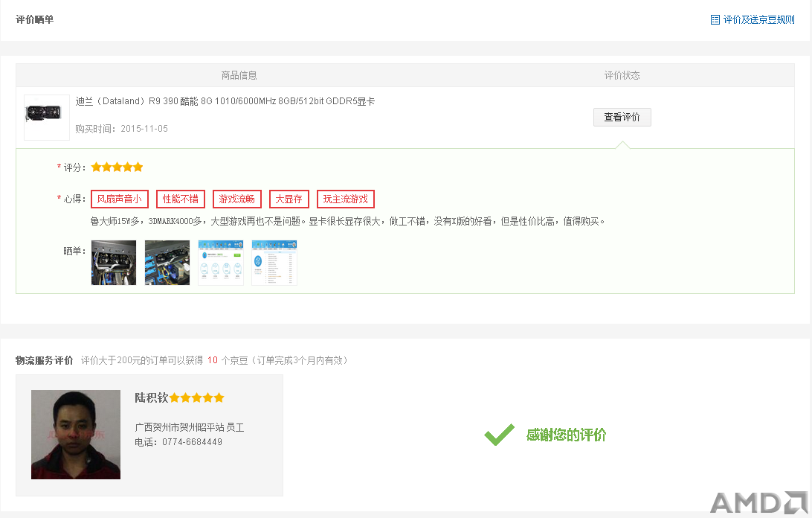Open the 评价及送京豆规则 link
The height and width of the screenshot is (518, 812).
[758, 19]
